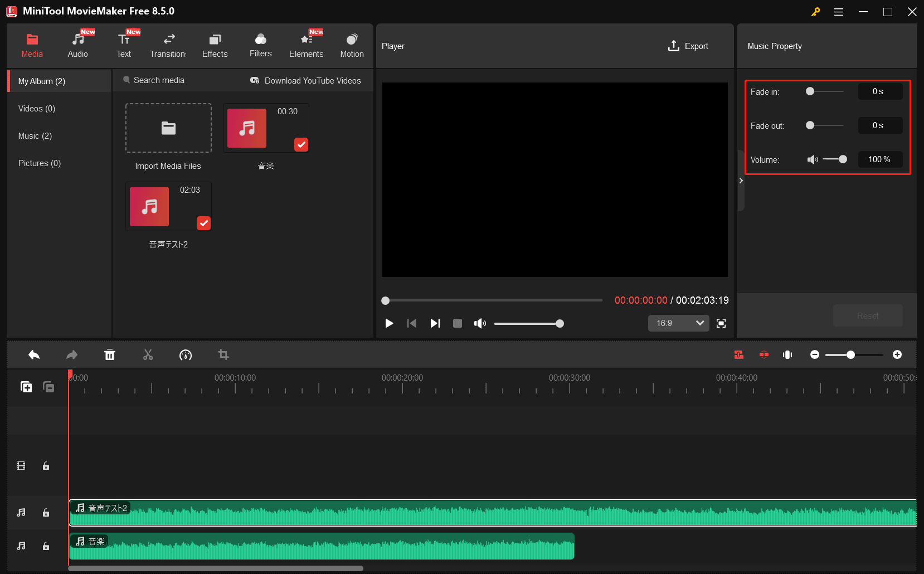Lock the 音声テスト2 audio track
The height and width of the screenshot is (574, 924).
[x=45, y=512]
